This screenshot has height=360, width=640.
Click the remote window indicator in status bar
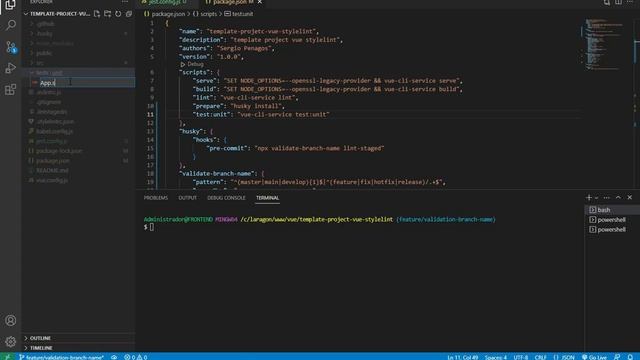click(x=7, y=357)
